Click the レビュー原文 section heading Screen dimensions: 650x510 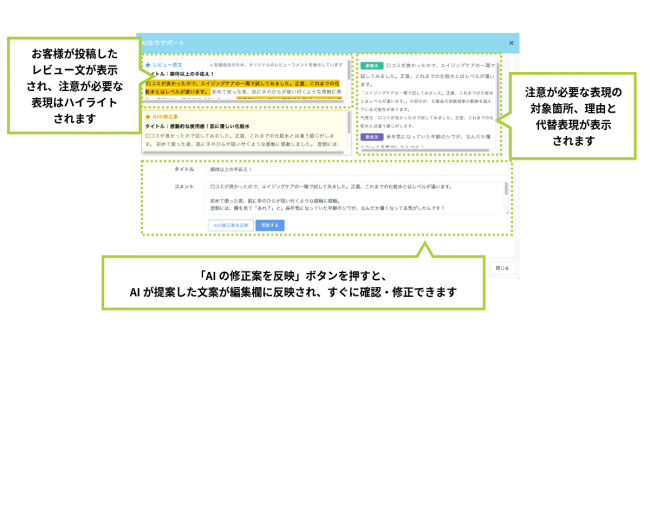pyautogui.click(x=167, y=64)
